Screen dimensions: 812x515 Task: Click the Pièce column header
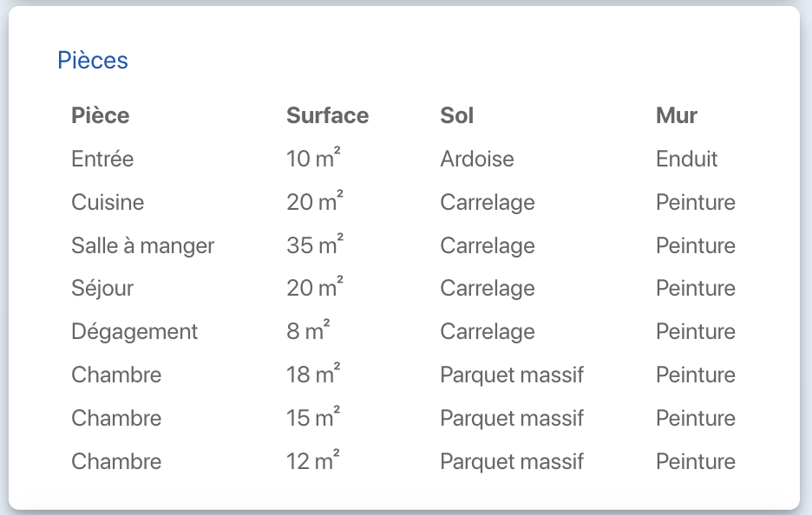pos(101,115)
